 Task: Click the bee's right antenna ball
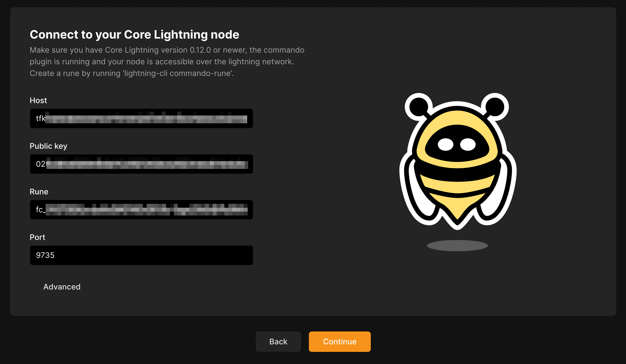click(495, 107)
